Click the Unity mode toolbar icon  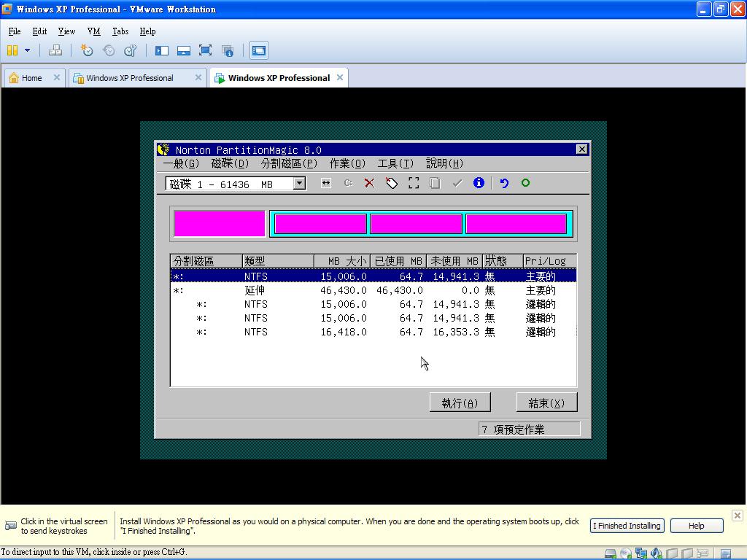pos(228,50)
